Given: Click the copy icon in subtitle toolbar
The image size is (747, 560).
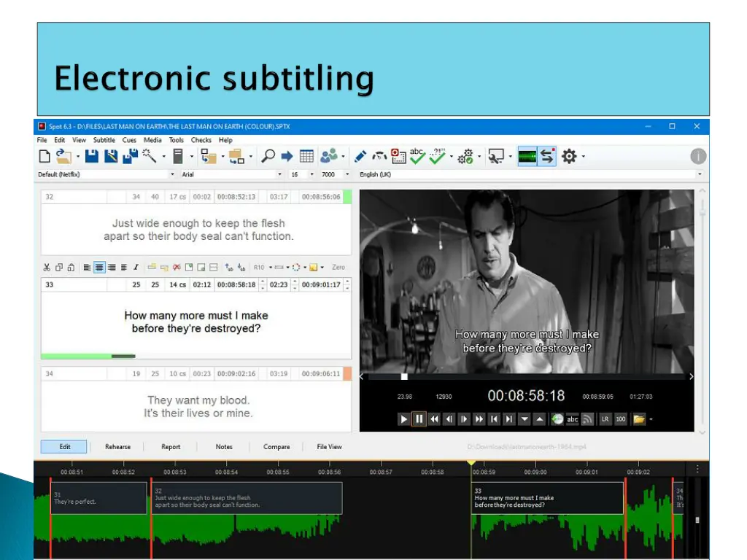Looking at the screenshot, I should 59,267.
